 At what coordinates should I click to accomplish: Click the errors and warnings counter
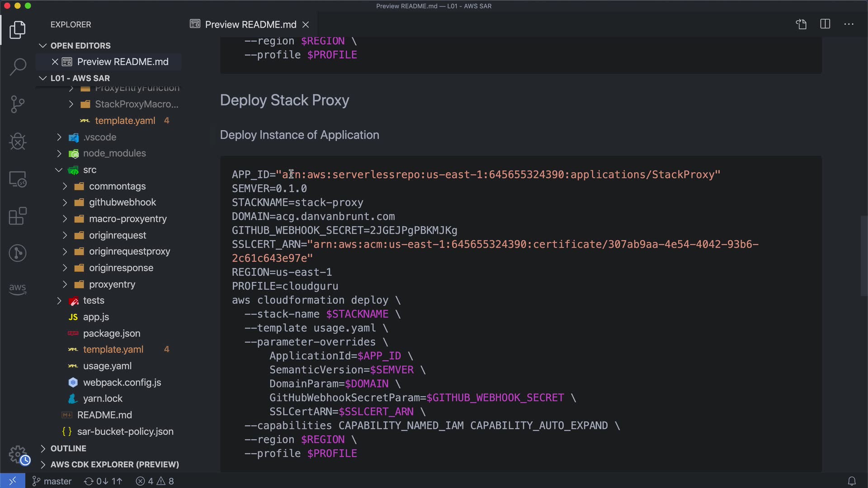[x=155, y=481]
